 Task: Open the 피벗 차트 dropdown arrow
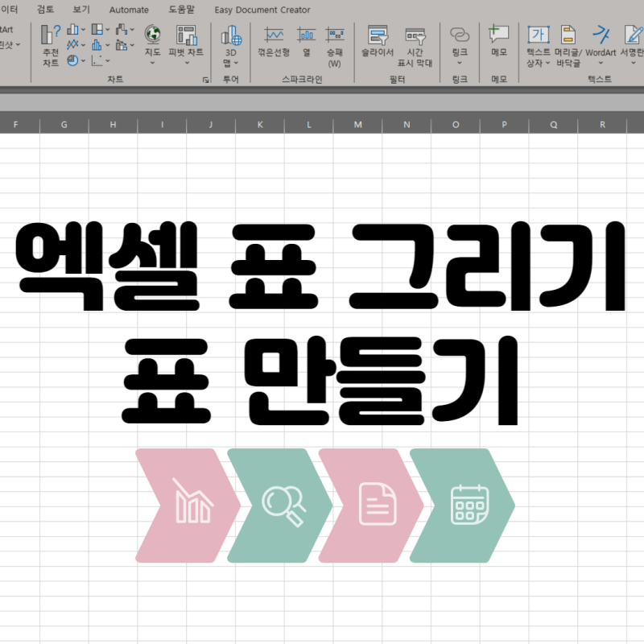coord(187,63)
